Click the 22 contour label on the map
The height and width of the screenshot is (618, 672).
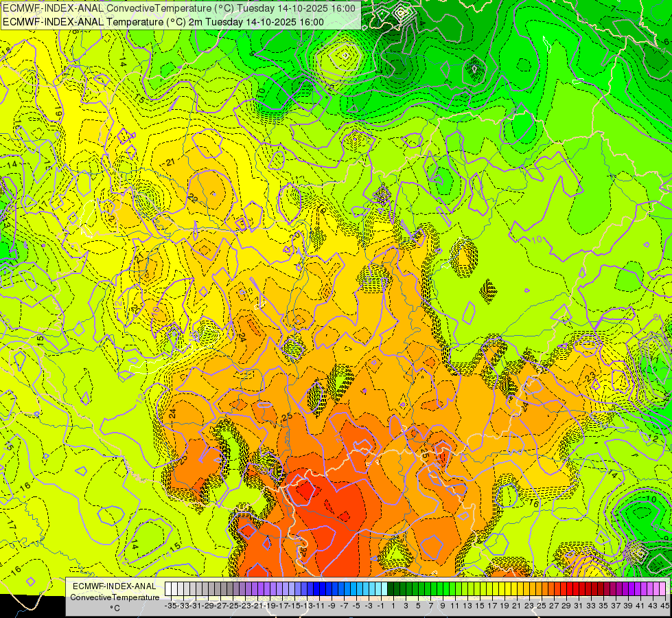[193, 198]
